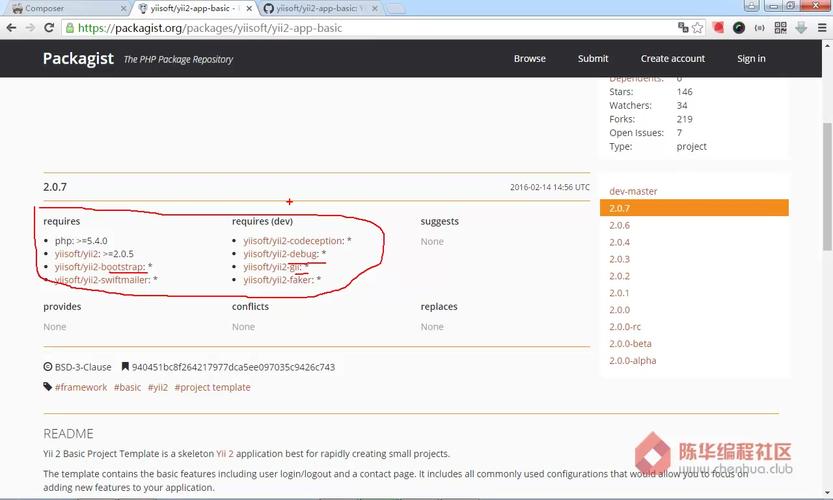
Task: Select version 2.0.7
Action: (694, 208)
